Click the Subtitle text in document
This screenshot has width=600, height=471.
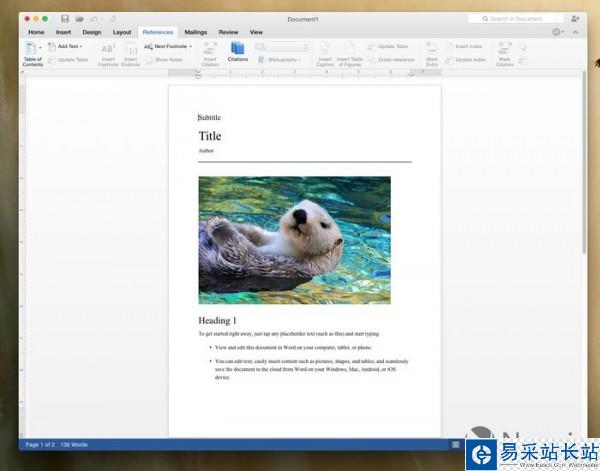coord(209,117)
